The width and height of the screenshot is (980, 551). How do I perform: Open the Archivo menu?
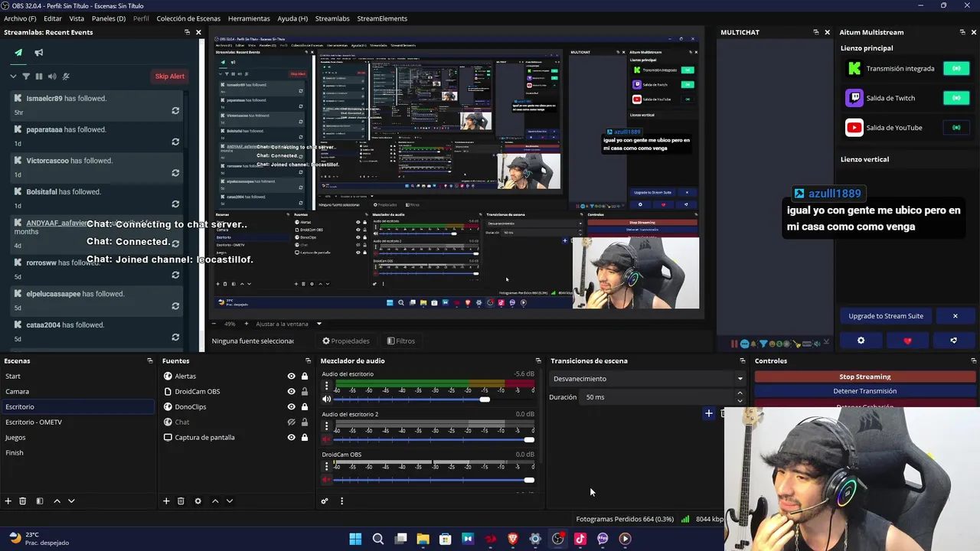tap(20, 18)
